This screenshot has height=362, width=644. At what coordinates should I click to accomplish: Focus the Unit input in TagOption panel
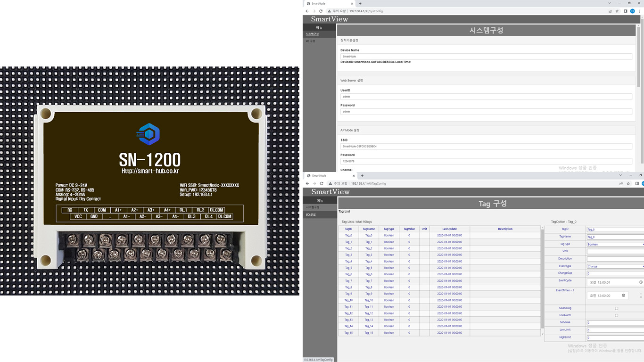pos(615,251)
